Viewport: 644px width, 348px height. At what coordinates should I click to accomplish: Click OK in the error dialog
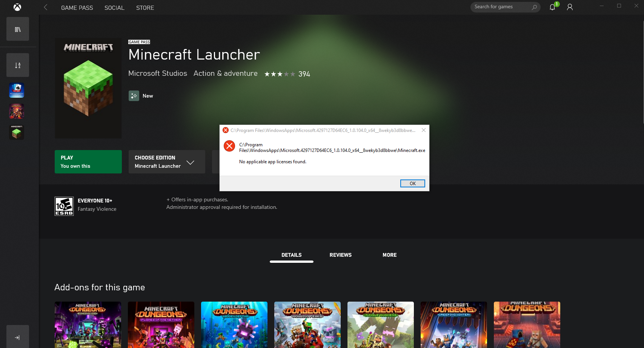point(413,183)
